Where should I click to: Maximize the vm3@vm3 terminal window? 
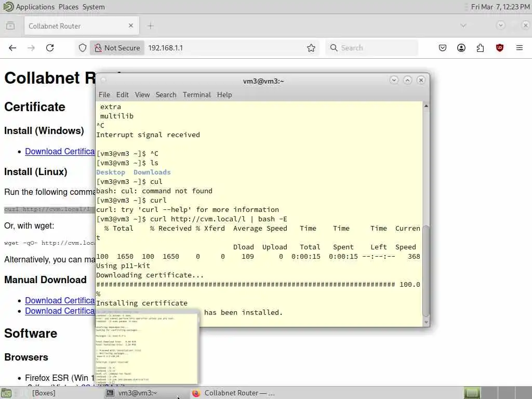click(x=407, y=80)
